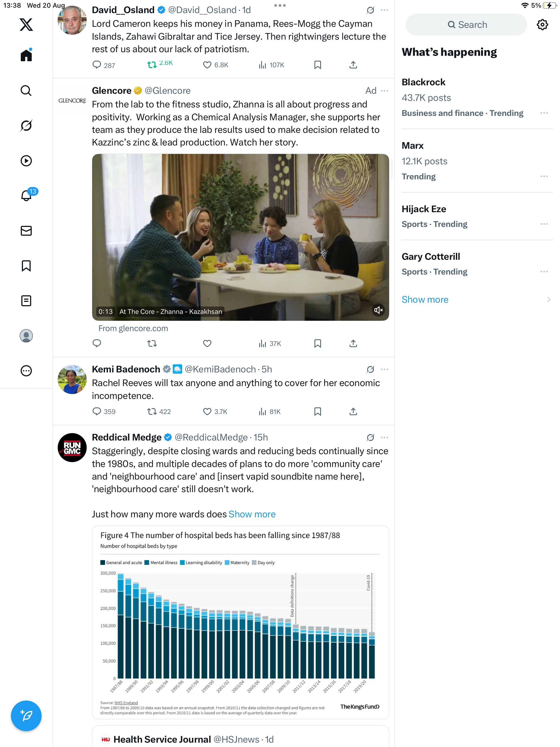Go to the Home tab
Screen dimensions: 560x747
[x=26, y=56]
